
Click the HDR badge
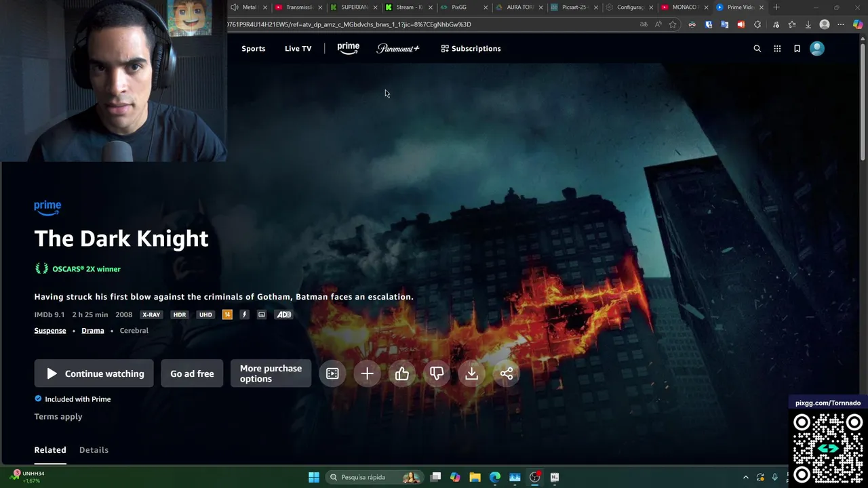[x=180, y=314]
